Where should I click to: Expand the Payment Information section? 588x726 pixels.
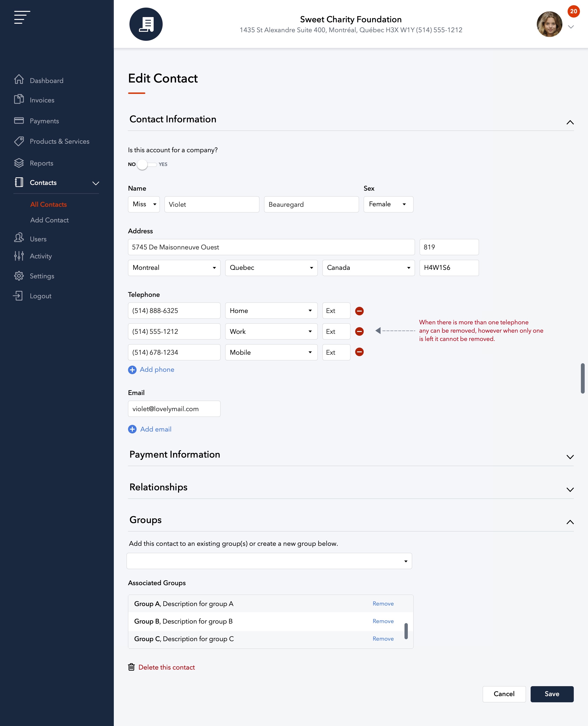[x=570, y=457]
